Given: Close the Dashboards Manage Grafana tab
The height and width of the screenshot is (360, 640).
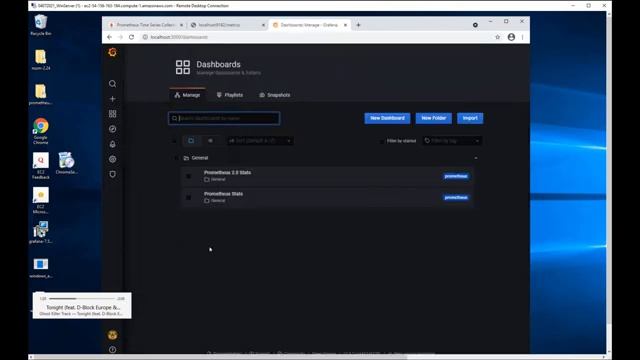Looking at the screenshot, I should 345,25.
